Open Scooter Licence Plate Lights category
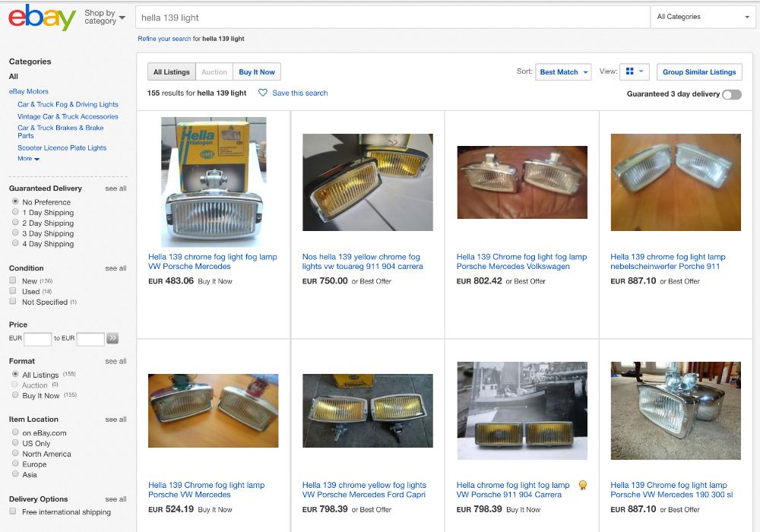This screenshot has width=760, height=532. pos(62,147)
